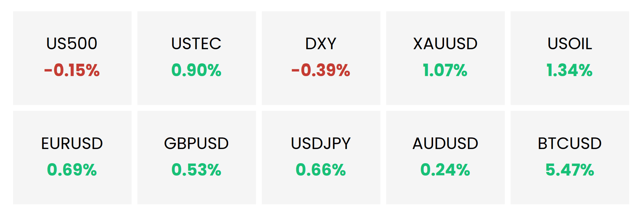Select the USTEC index card
This screenshot has width=644, height=206.
pyautogui.click(x=196, y=58)
